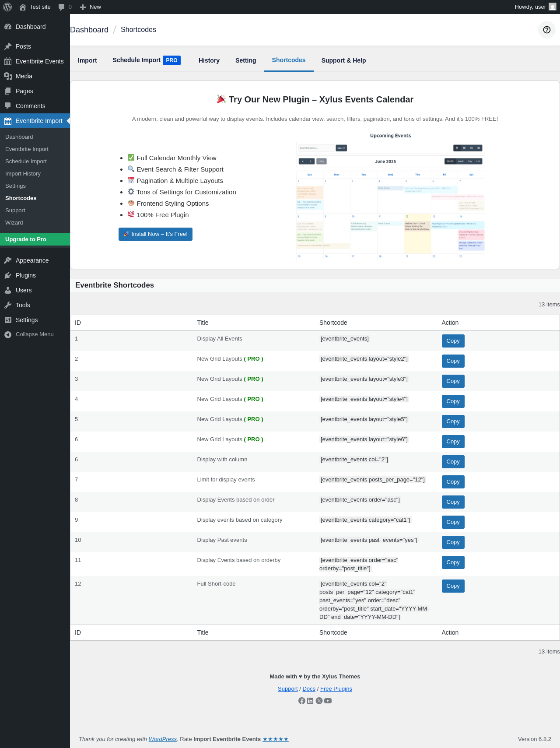Click the five-star rating link
560x748 pixels.
point(275,739)
